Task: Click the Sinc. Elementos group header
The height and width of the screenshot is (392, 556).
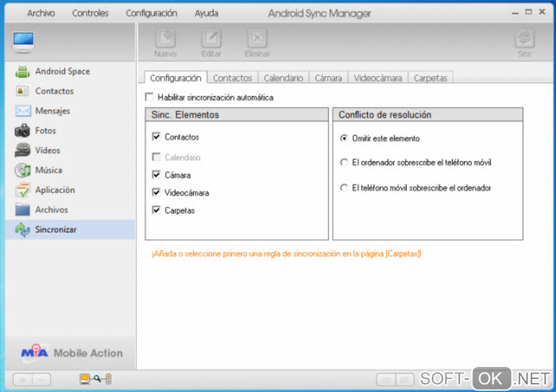Action: (237, 115)
